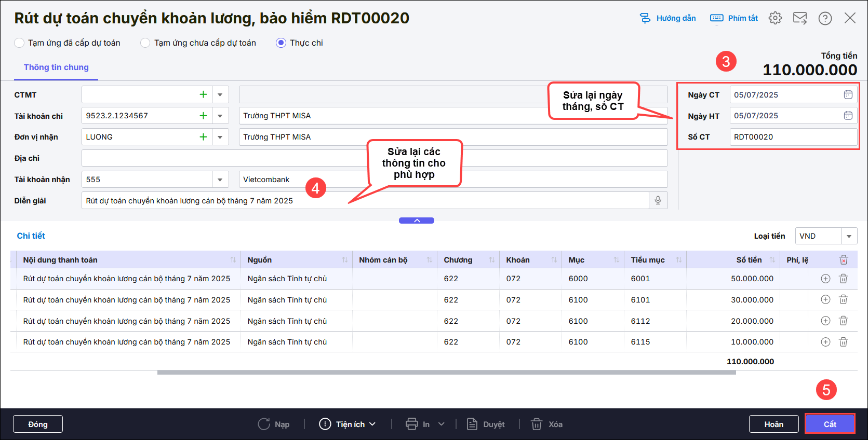Delete the row with Tiểu mục 6001
The image size is (868, 440).
[x=843, y=279]
